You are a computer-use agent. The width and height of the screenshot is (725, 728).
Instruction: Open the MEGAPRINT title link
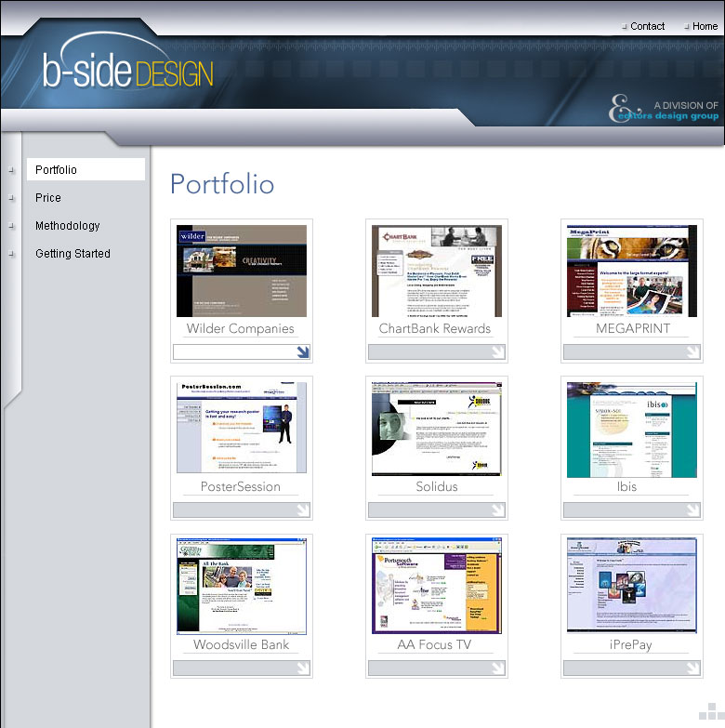coord(633,329)
